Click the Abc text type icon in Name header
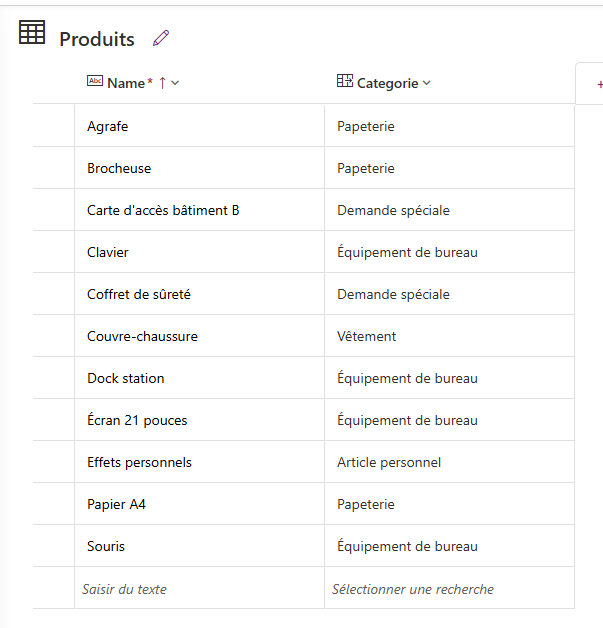The image size is (603, 628). click(x=95, y=81)
